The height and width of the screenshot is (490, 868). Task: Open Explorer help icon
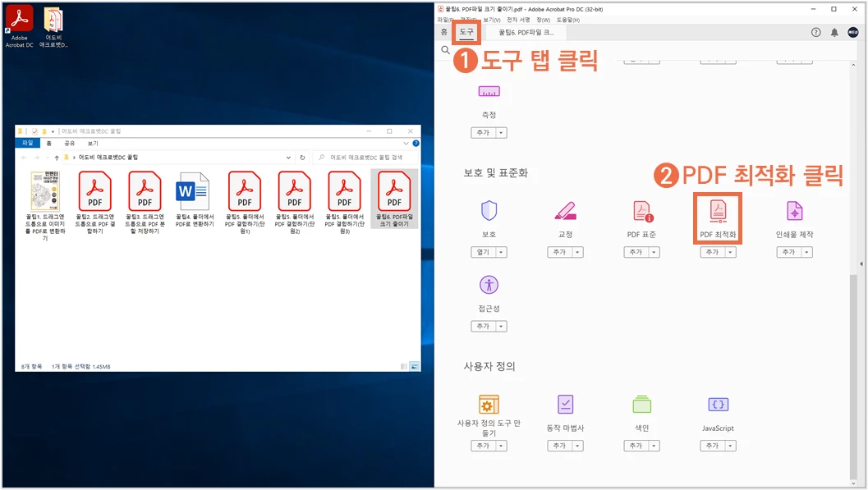pyautogui.click(x=416, y=144)
